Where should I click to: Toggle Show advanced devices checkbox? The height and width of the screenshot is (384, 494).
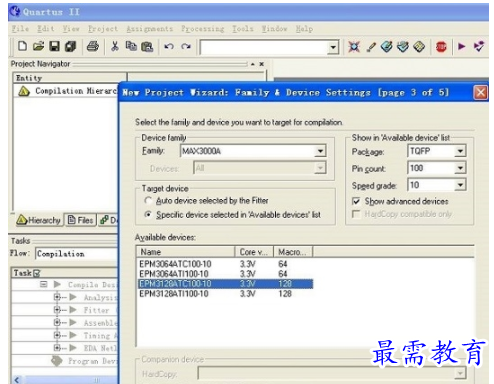(356, 201)
